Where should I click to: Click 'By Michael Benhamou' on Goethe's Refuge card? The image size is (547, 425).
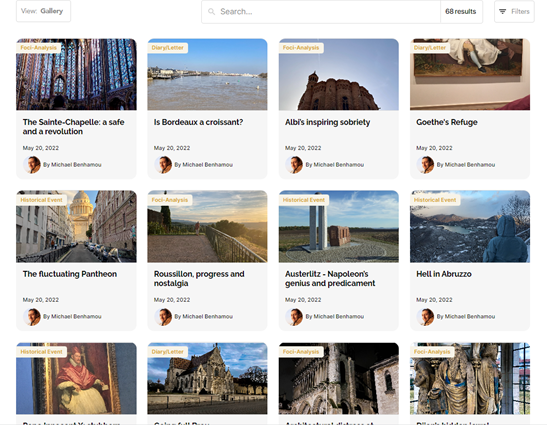click(466, 165)
